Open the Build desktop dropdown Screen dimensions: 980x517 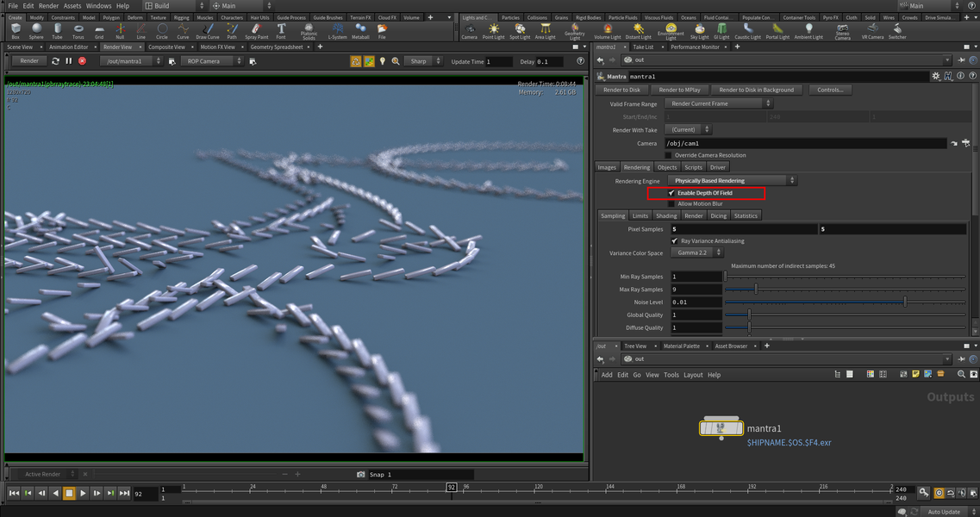(174, 6)
